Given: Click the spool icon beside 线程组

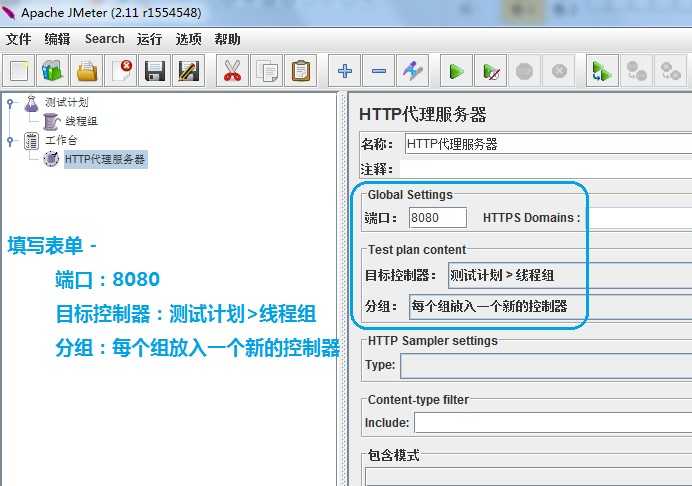Looking at the screenshot, I should [x=51, y=121].
